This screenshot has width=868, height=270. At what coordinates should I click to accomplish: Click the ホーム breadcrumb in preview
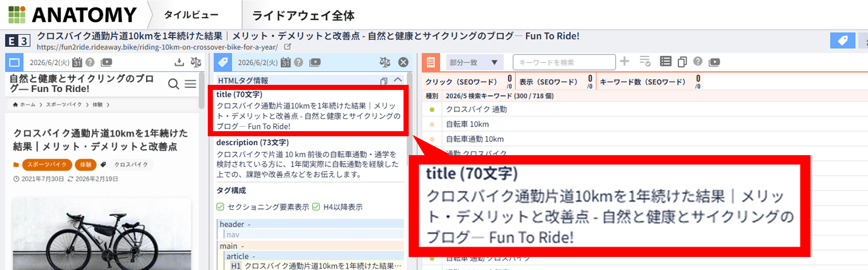coord(24,105)
